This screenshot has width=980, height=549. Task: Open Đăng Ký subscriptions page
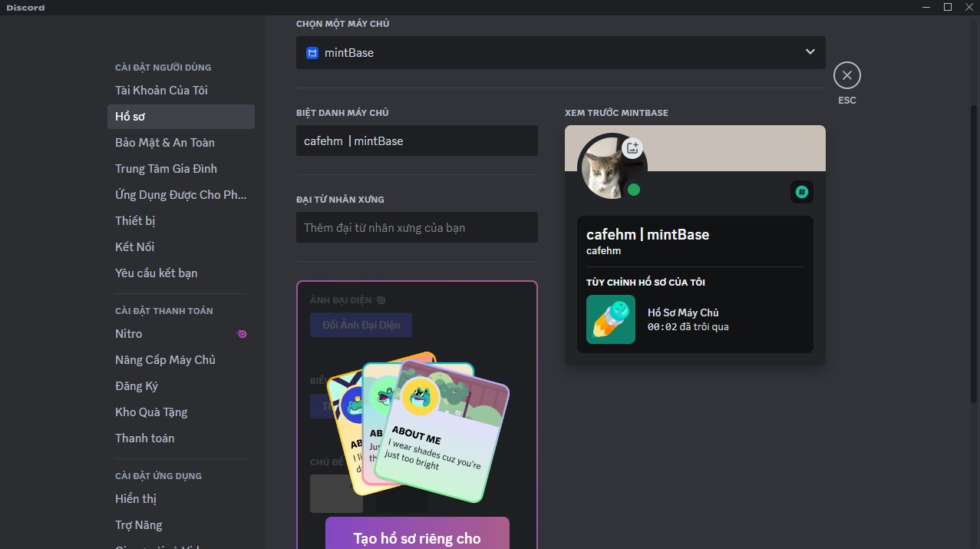[181, 386]
